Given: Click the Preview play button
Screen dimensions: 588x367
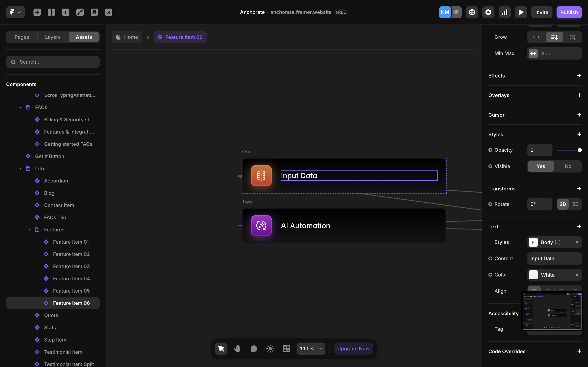Looking at the screenshot, I should point(521,12).
